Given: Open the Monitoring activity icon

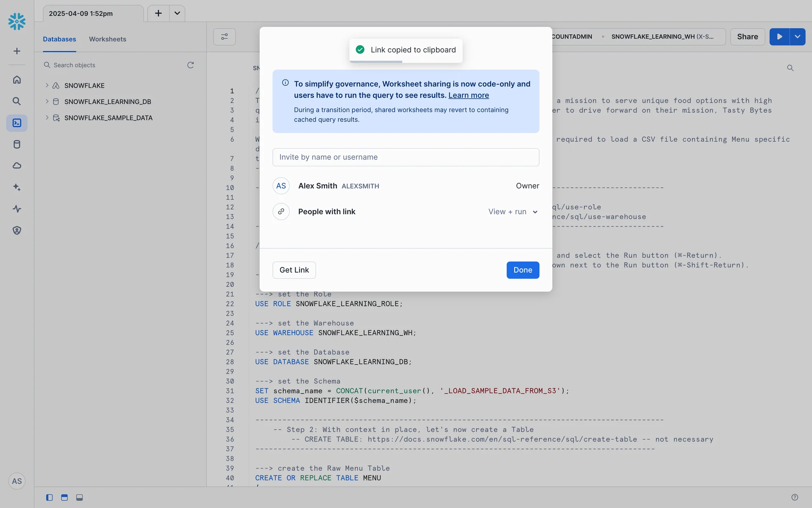Looking at the screenshot, I should point(17,209).
